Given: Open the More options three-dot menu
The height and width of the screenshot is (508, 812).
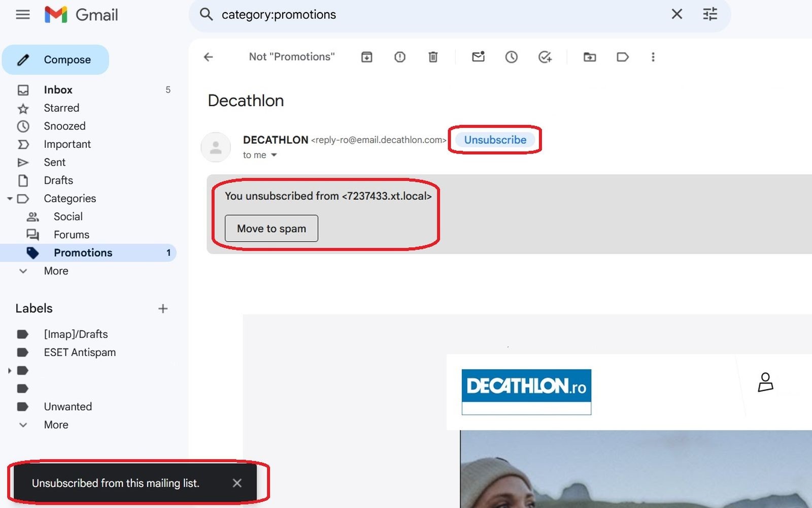Looking at the screenshot, I should click(x=653, y=57).
